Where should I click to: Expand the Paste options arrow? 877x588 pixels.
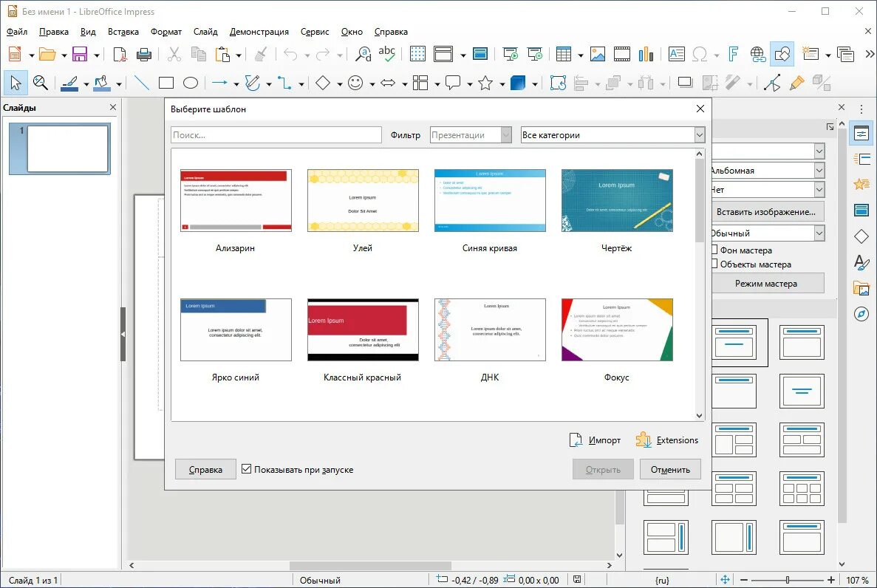click(x=239, y=55)
